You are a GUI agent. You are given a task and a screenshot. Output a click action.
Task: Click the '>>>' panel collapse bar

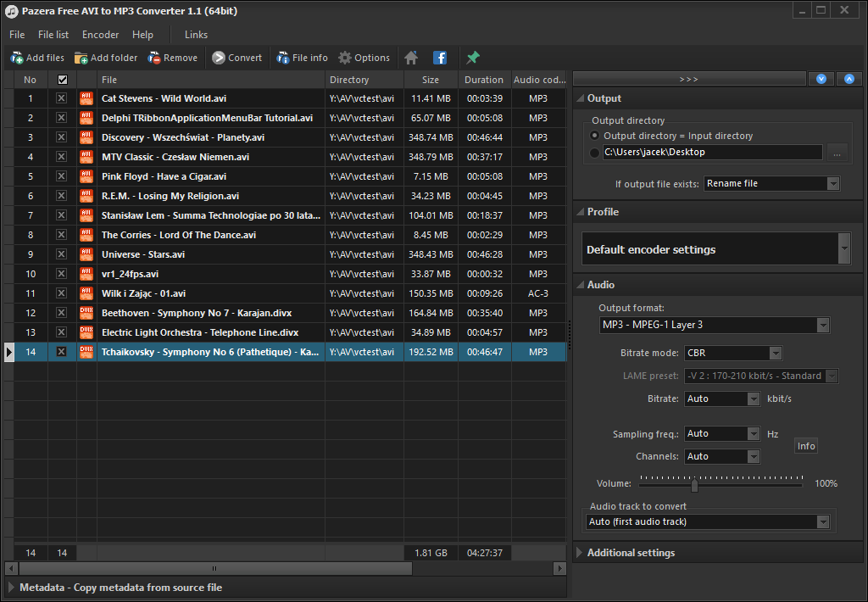click(689, 79)
